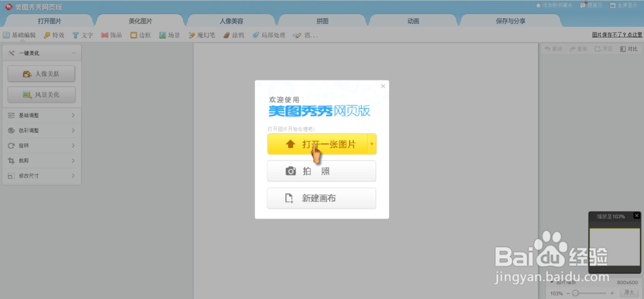Viewport: 644px width, 299px height.
Task: Expand the 基础调整 section
Action: tap(41, 115)
